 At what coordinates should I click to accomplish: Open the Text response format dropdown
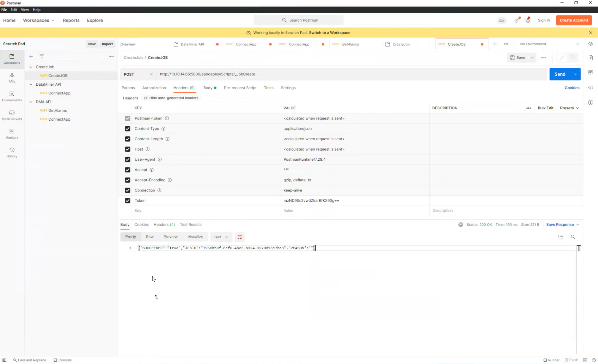pyautogui.click(x=221, y=237)
